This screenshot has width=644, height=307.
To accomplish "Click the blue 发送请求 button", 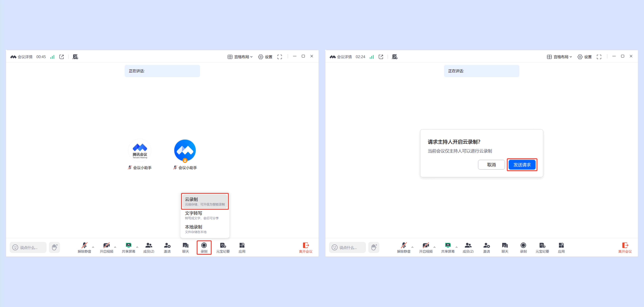I will pyautogui.click(x=522, y=165).
